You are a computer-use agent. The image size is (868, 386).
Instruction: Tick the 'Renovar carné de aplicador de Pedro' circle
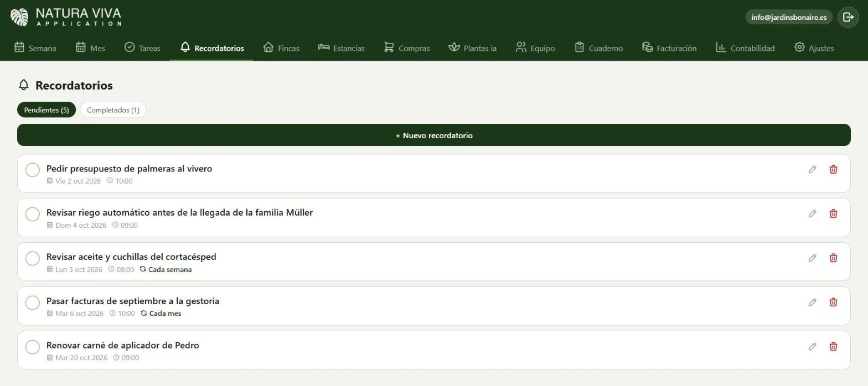[x=33, y=347]
